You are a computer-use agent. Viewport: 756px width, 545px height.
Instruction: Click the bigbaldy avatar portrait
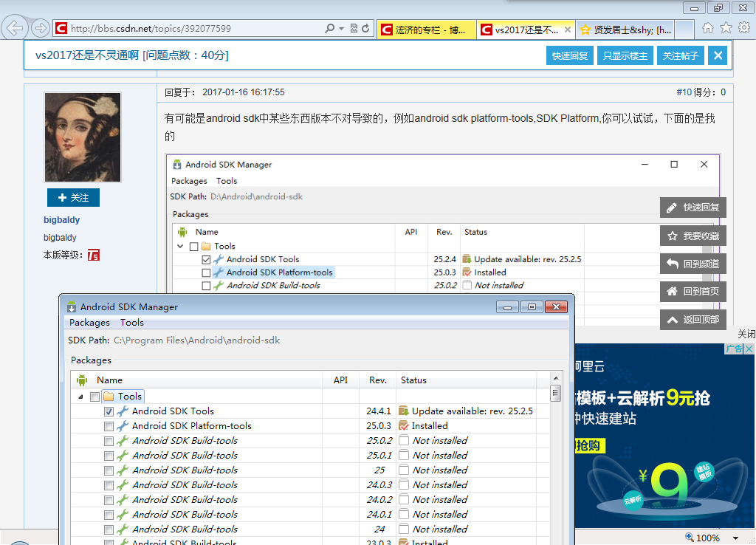click(83, 137)
